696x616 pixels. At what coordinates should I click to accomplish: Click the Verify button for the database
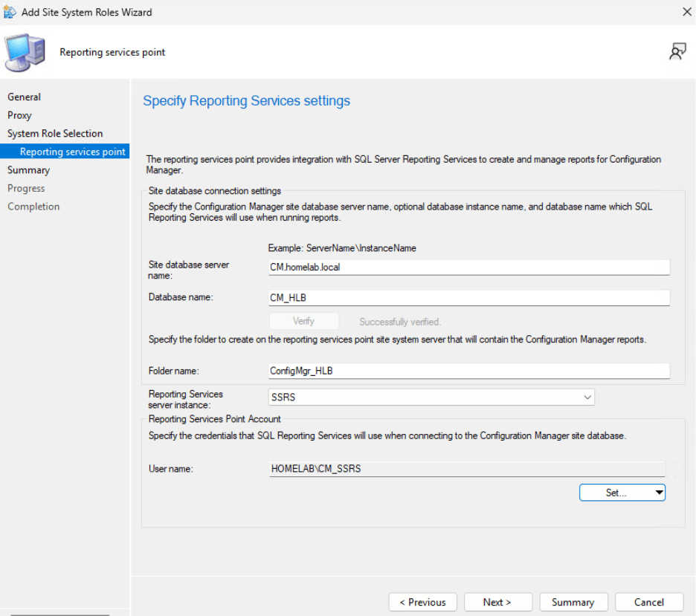(x=303, y=320)
